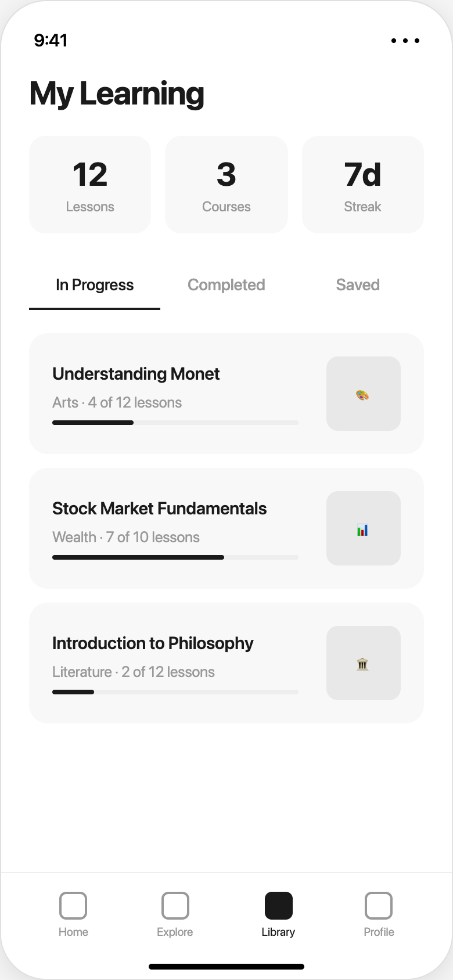
Task: Click the Introduction to Philosophy progress bar
Action: [x=175, y=692]
